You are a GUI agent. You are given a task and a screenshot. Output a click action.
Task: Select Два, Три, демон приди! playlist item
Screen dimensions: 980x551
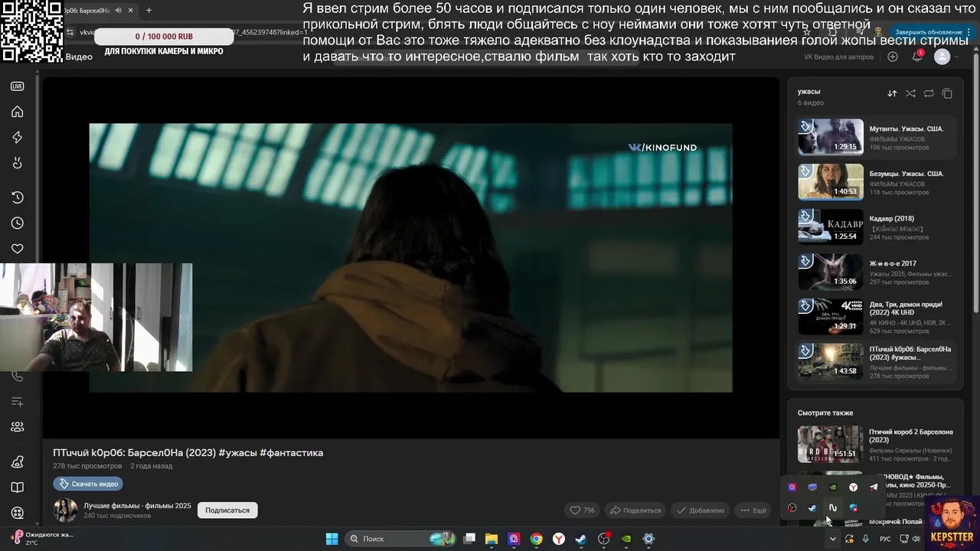(876, 317)
